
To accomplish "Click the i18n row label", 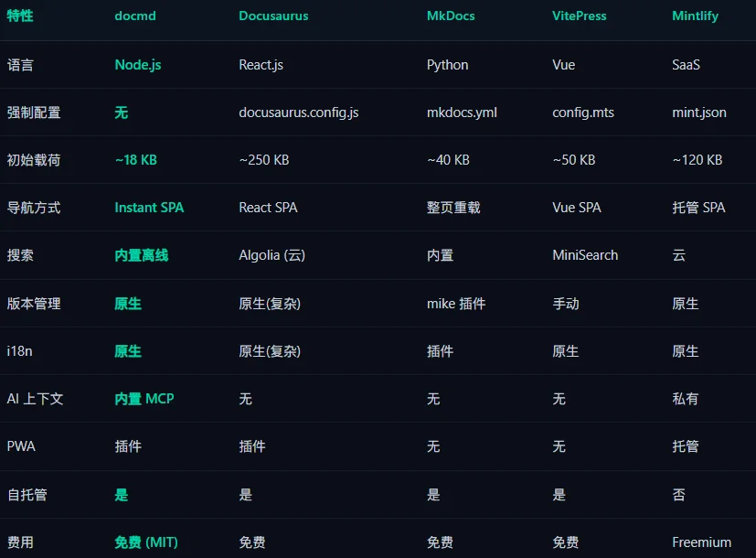I will (19, 350).
